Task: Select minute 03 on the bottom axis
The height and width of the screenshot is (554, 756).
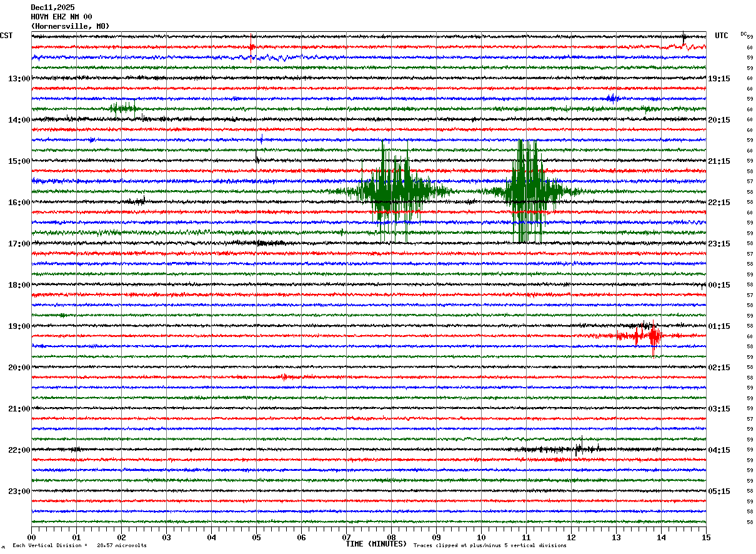Action: [x=166, y=537]
